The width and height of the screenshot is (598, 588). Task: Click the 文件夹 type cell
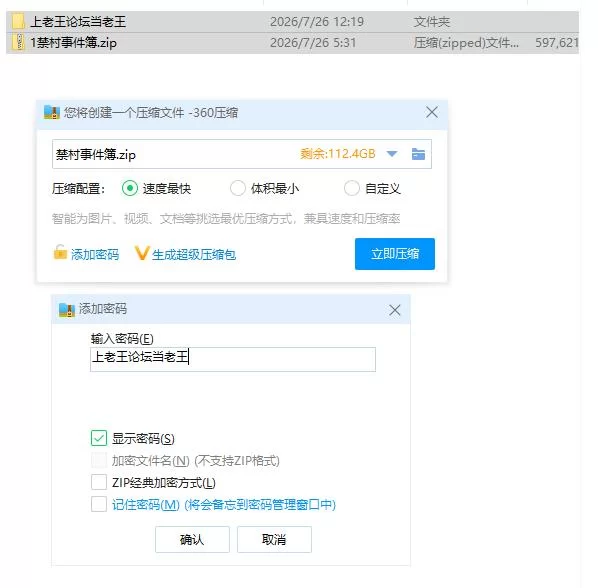click(432, 22)
